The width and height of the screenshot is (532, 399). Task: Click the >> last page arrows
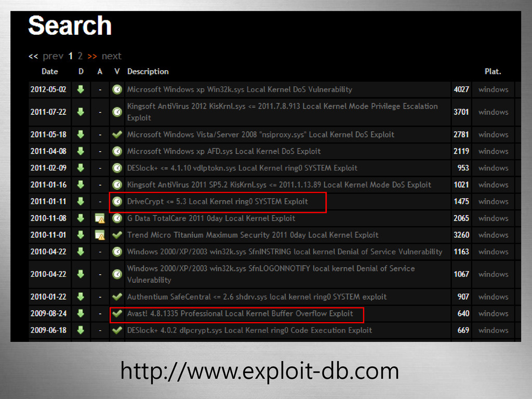click(x=92, y=56)
